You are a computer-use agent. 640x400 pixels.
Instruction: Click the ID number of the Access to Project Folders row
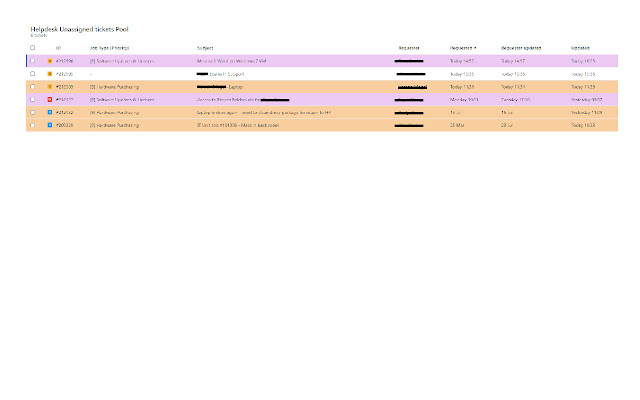64,100
